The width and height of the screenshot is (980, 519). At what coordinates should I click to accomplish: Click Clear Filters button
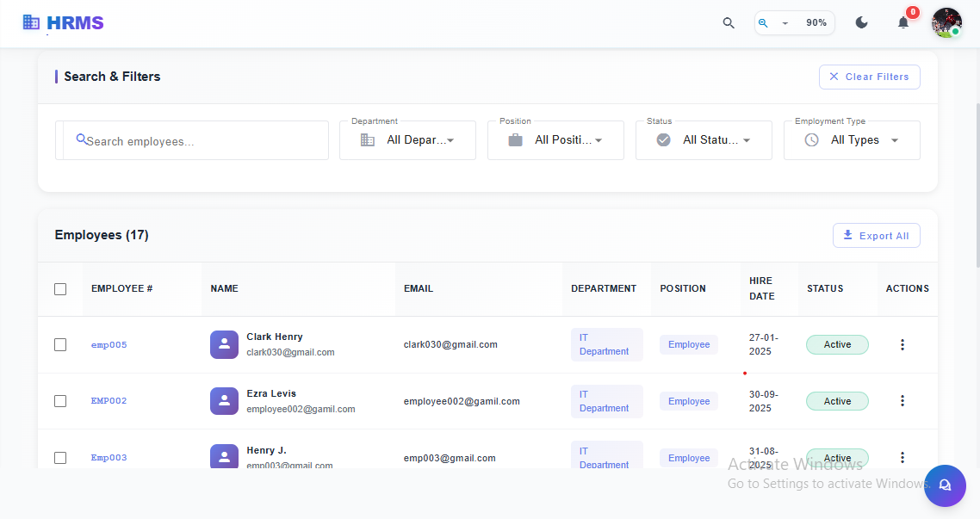coord(870,77)
